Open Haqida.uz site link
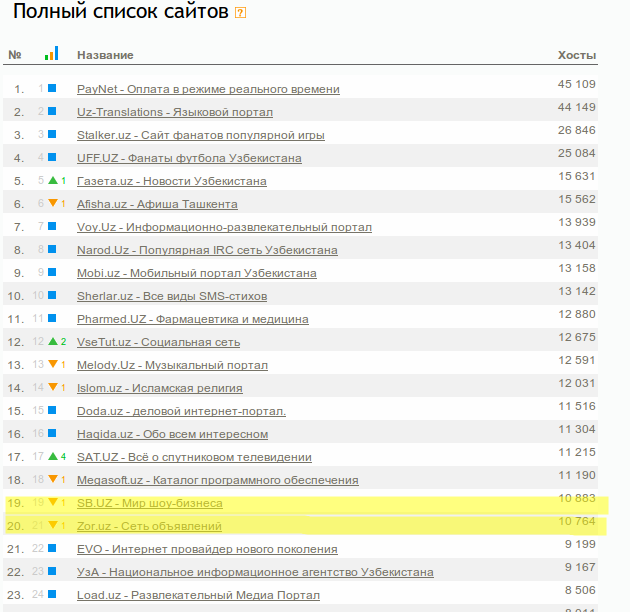The height and width of the screenshot is (612, 630). pos(172,434)
